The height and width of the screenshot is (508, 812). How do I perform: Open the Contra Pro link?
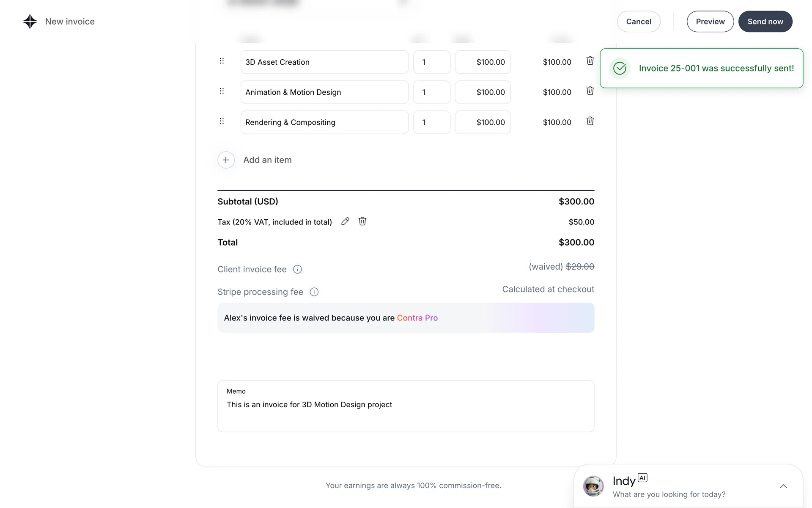[417, 318]
